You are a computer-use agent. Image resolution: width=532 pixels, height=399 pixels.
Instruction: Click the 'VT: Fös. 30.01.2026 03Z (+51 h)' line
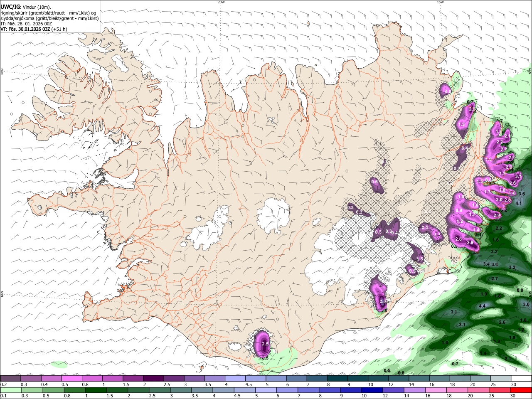tap(34, 29)
